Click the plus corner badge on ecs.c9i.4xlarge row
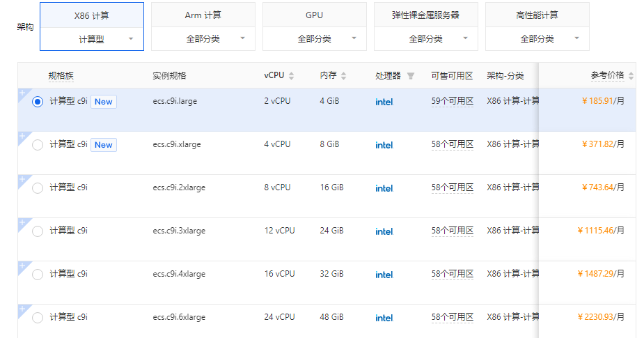Image resolution: width=644 pixels, height=338 pixels. point(22,266)
